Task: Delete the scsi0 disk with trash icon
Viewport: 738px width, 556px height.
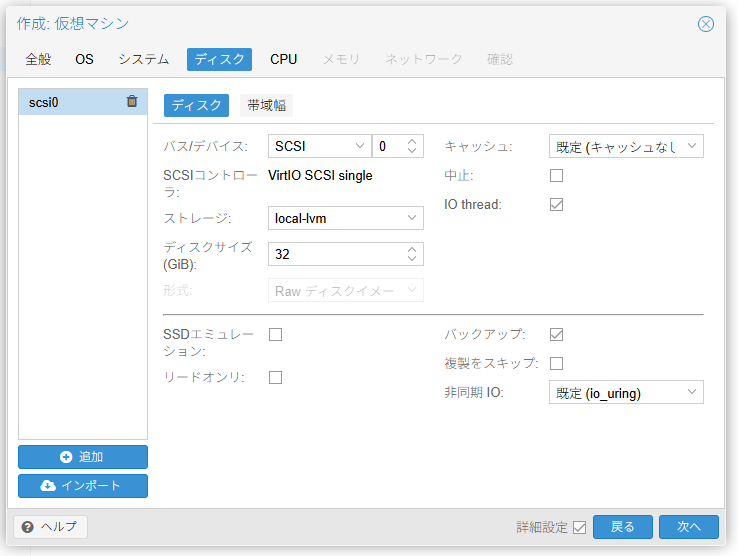Action: click(x=132, y=101)
